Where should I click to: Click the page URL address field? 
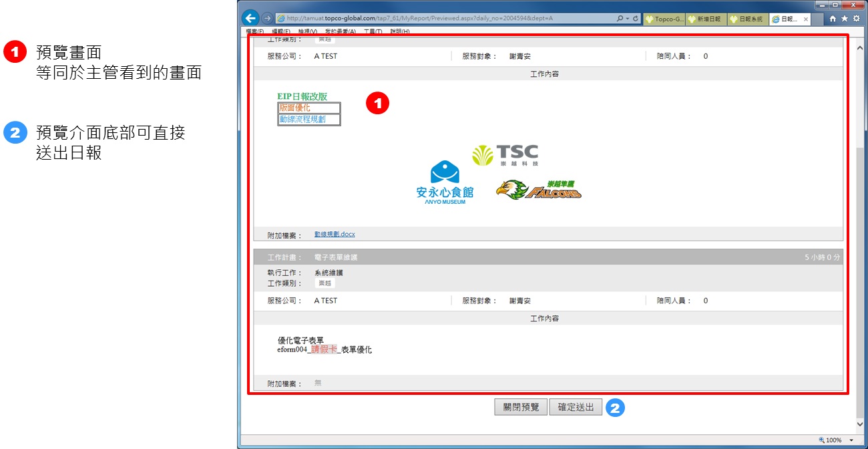click(441, 19)
